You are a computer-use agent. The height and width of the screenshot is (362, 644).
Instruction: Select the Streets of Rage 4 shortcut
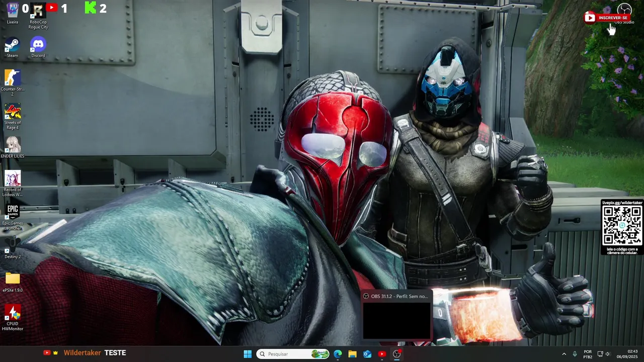[x=13, y=117]
